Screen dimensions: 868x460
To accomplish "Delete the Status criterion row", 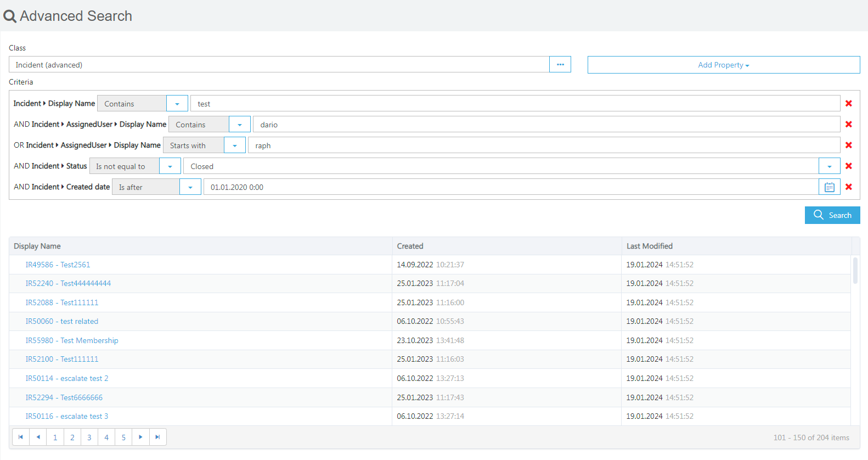I will tap(848, 166).
